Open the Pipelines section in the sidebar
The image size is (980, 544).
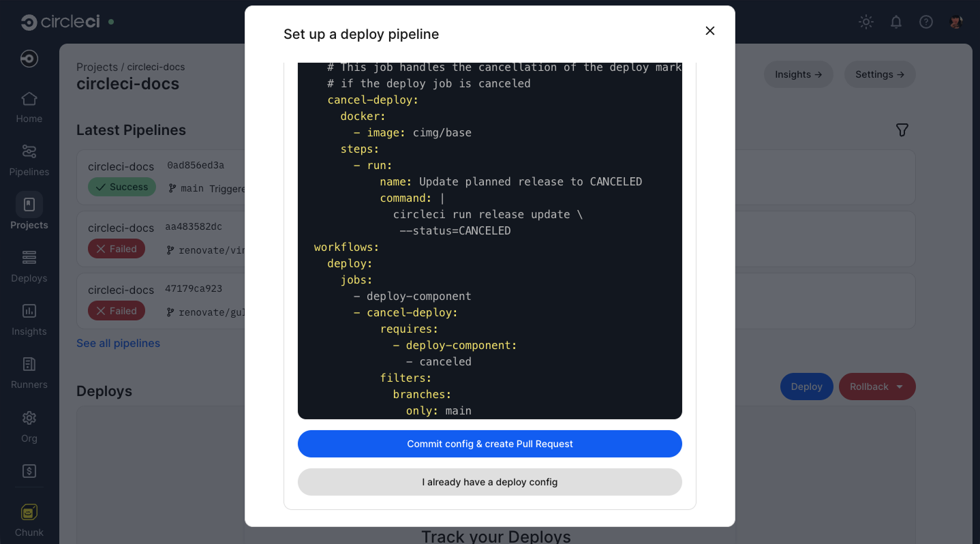29,160
